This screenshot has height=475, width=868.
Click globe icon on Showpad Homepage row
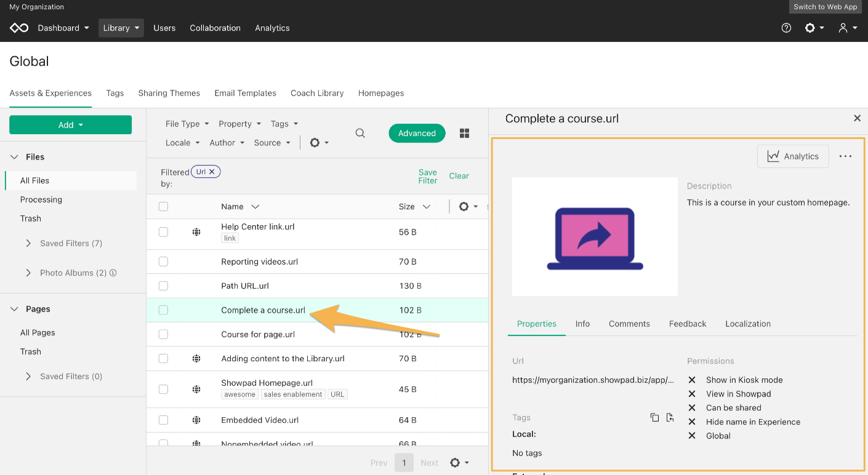coord(196,389)
